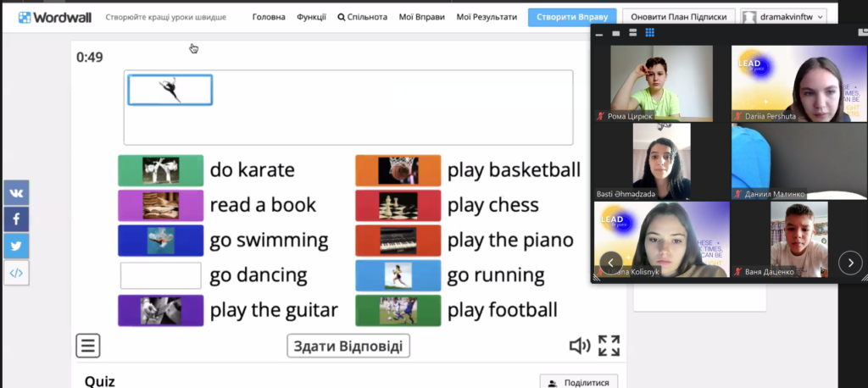868x388 pixels.
Task: Mute the game sound via speaker icon
Action: (x=580, y=346)
